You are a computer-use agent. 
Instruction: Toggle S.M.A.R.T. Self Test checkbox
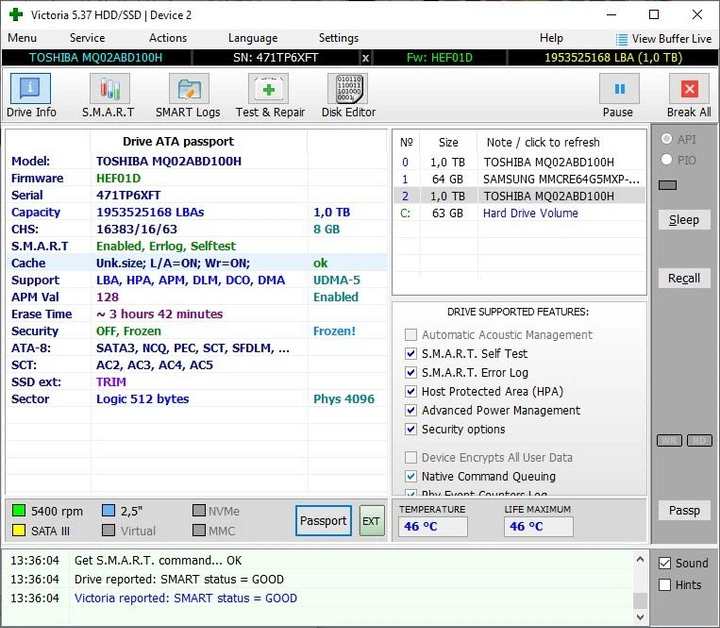[x=411, y=353]
